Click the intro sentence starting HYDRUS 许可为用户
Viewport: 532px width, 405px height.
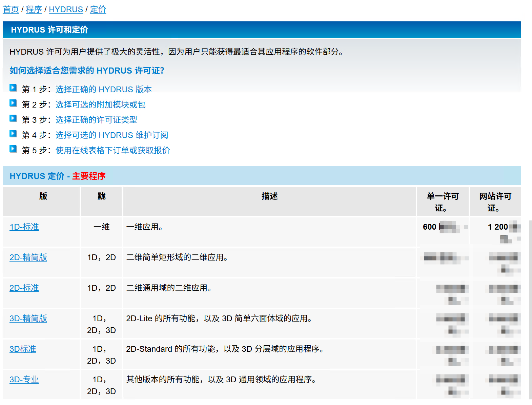pos(178,52)
